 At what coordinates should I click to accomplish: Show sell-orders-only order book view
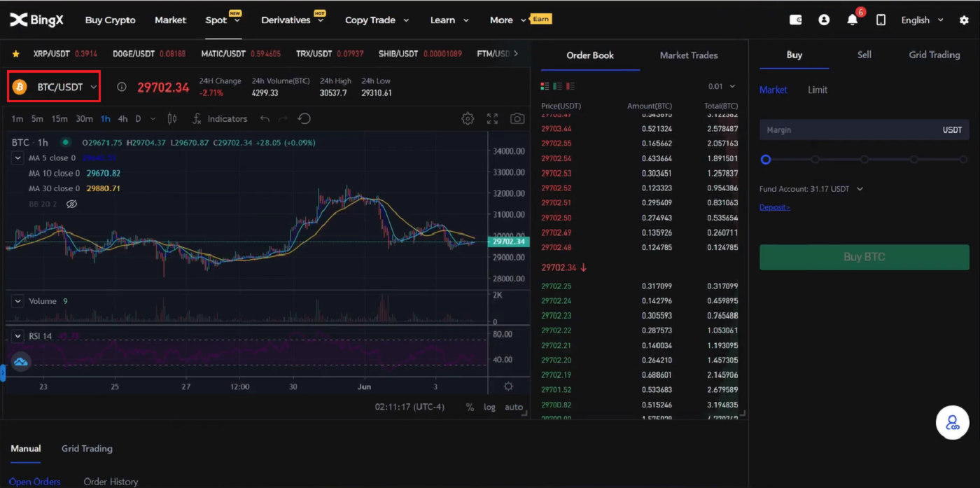[570, 86]
